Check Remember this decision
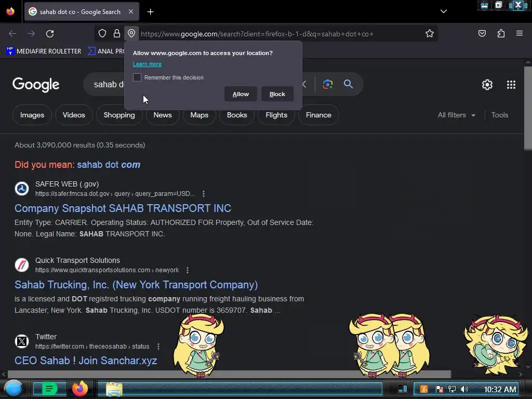This screenshot has height=399, width=532. [x=137, y=77]
